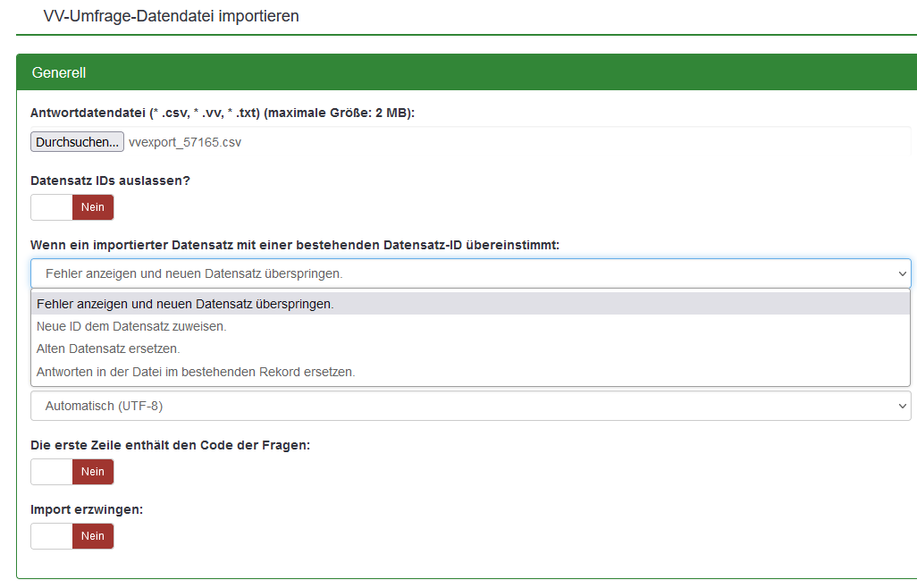Toggle Nein for Datensatz IDs auslassen
917x588 pixels.
[x=93, y=207]
